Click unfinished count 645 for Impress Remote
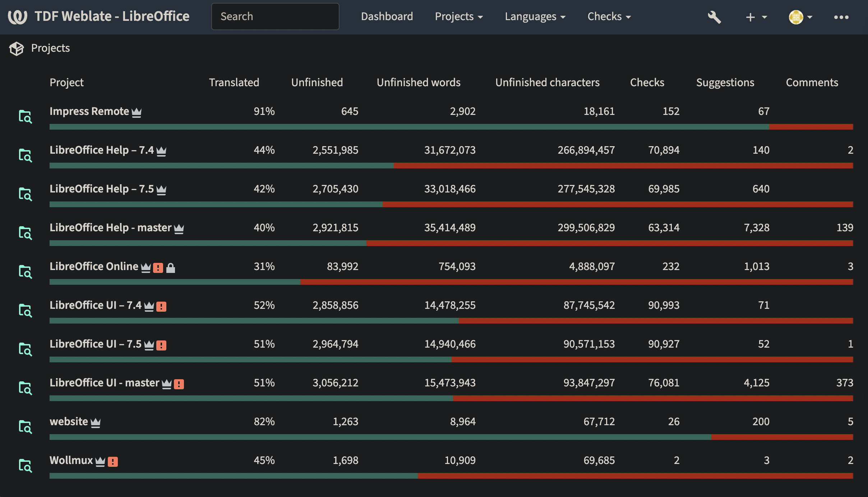868x497 pixels. 350,111
